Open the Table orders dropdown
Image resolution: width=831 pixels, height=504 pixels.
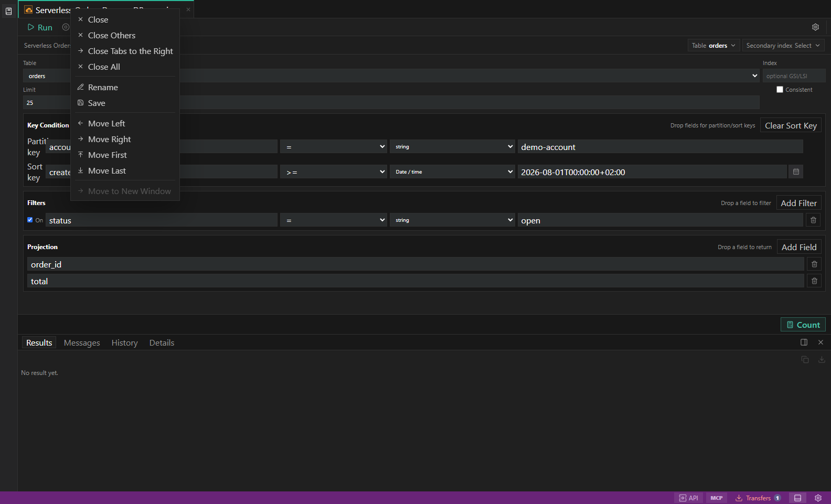point(713,46)
